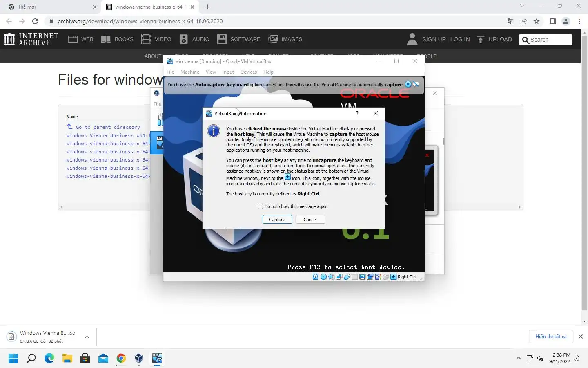Dismiss the Auto capture keyboard notification
The image size is (588, 368).
tap(408, 84)
